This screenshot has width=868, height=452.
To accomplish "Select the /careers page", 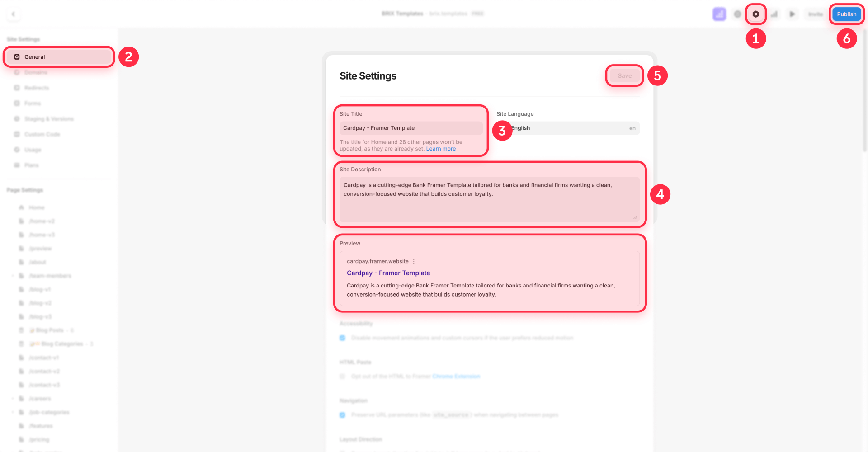I will point(40,399).
